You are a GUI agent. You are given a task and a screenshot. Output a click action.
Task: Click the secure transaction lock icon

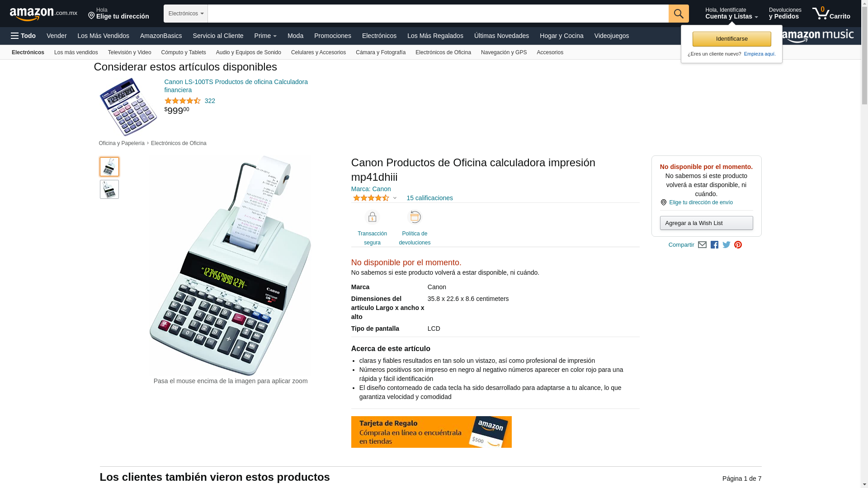pyautogui.click(x=372, y=217)
